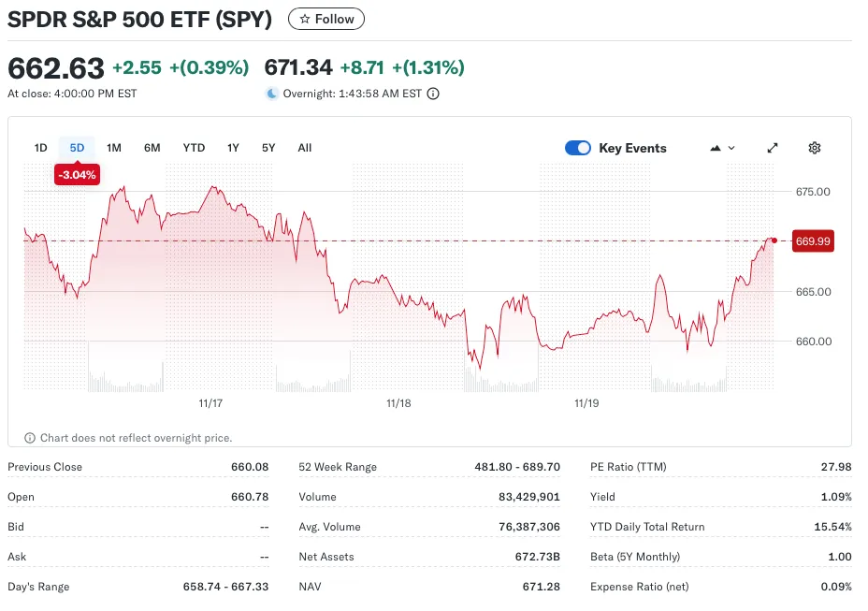Open chart type dropdown chevron
Screen dimensions: 868x611
[x=731, y=148]
